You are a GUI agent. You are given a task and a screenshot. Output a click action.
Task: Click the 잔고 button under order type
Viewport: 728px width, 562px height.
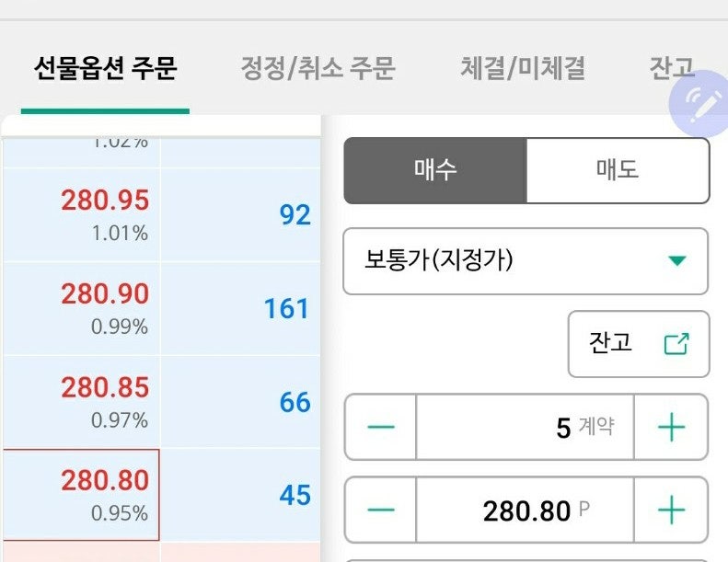(x=639, y=344)
